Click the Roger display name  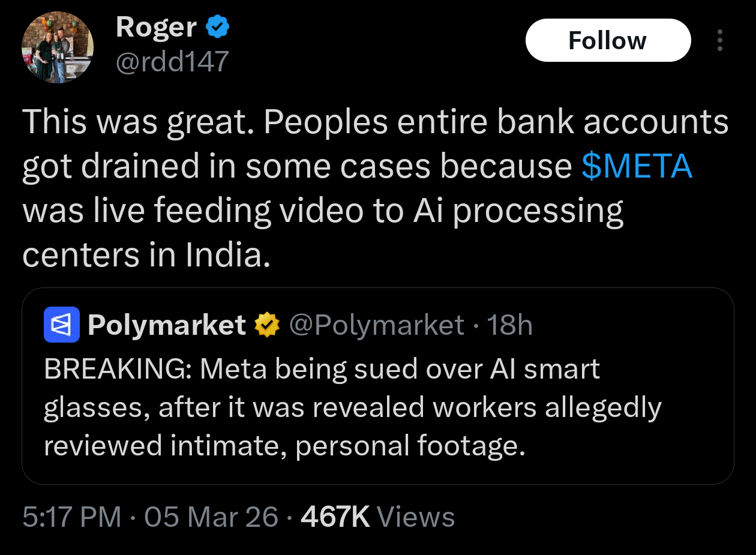pos(156,27)
